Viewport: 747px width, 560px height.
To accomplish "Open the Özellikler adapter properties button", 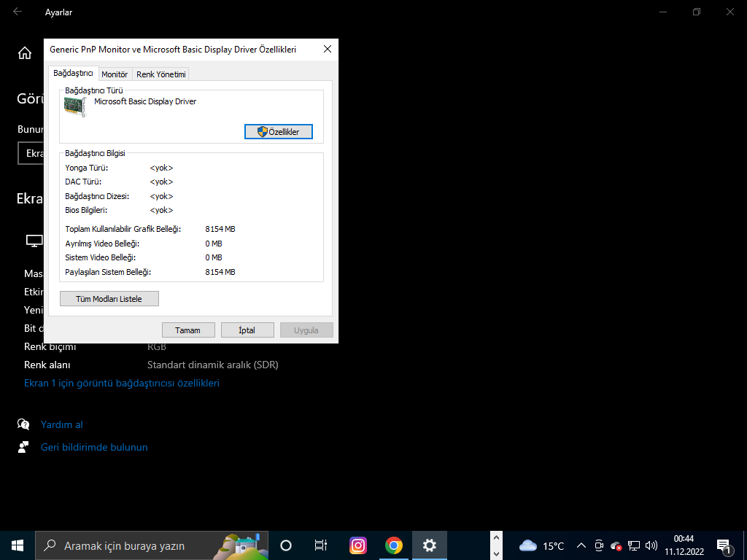I will [278, 132].
